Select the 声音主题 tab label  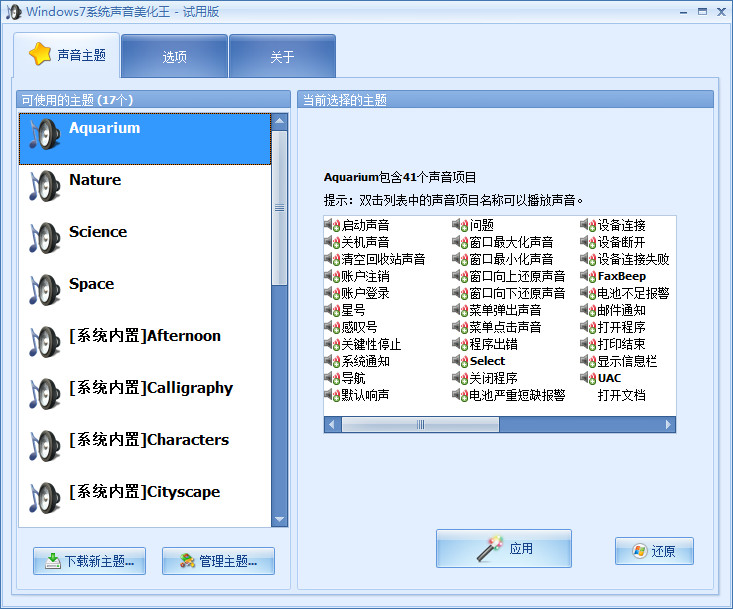[82, 55]
